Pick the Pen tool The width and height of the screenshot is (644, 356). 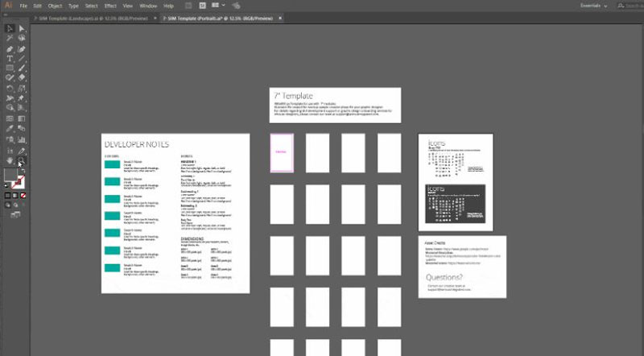[10, 49]
